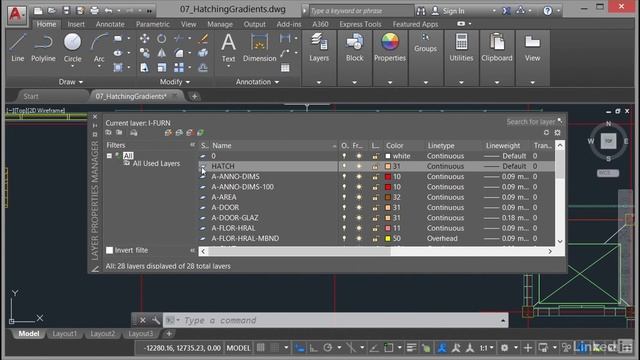Toggle On/Off bulb for A-AREA layer
The height and width of the screenshot is (360, 640).
[x=344, y=197]
